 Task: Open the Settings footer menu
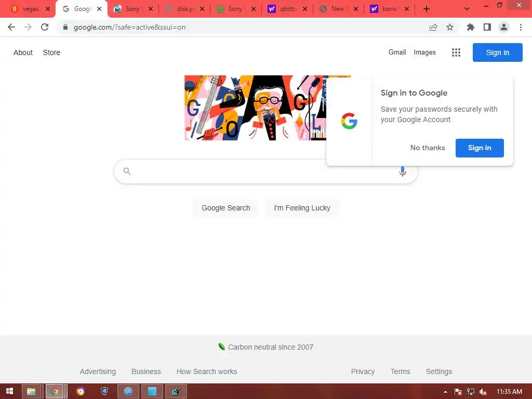(x=438, y=371)
